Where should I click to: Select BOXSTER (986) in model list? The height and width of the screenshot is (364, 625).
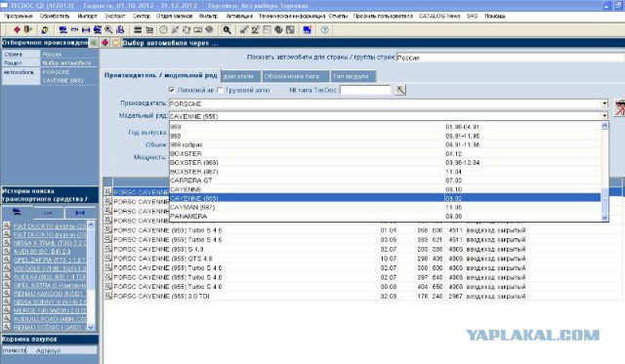tap(385, 163)
